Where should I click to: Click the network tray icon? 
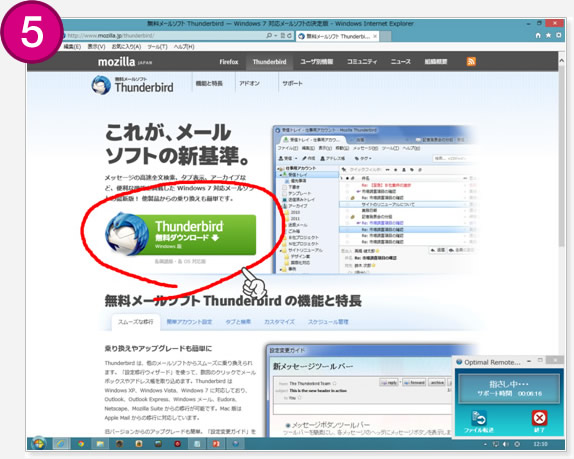(x=496, y=444)
